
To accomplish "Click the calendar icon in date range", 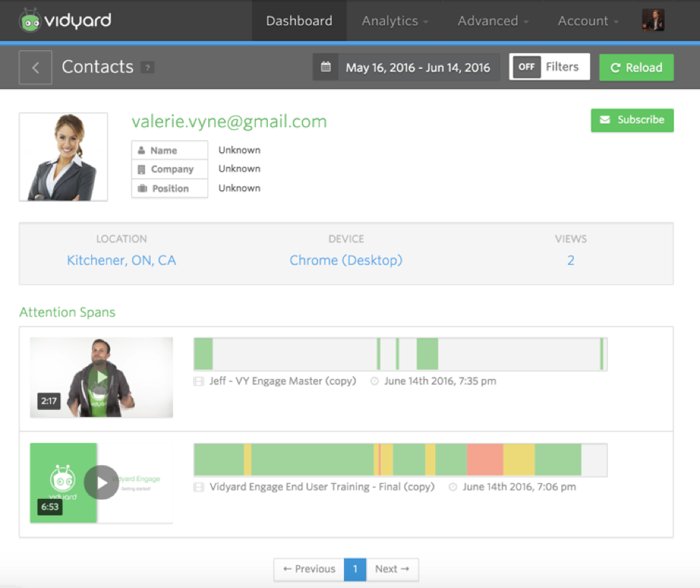I will pos(326,67).
